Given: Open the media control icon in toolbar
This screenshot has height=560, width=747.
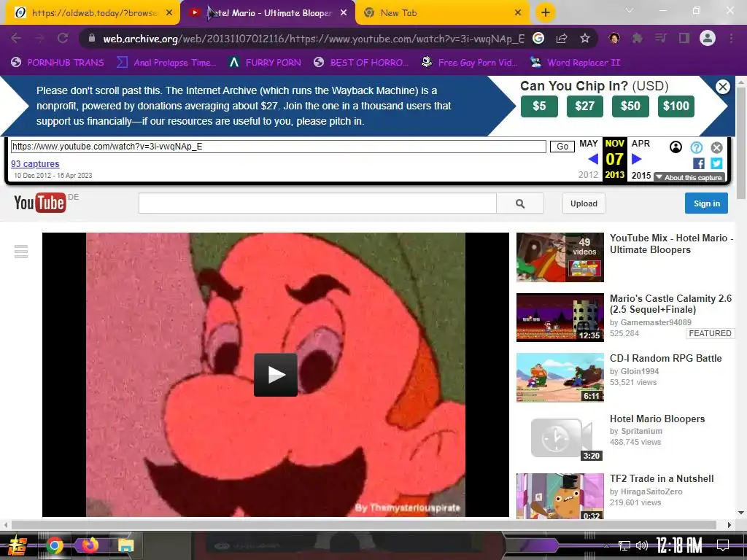Looking at the screenshot, I should [660, 39].
